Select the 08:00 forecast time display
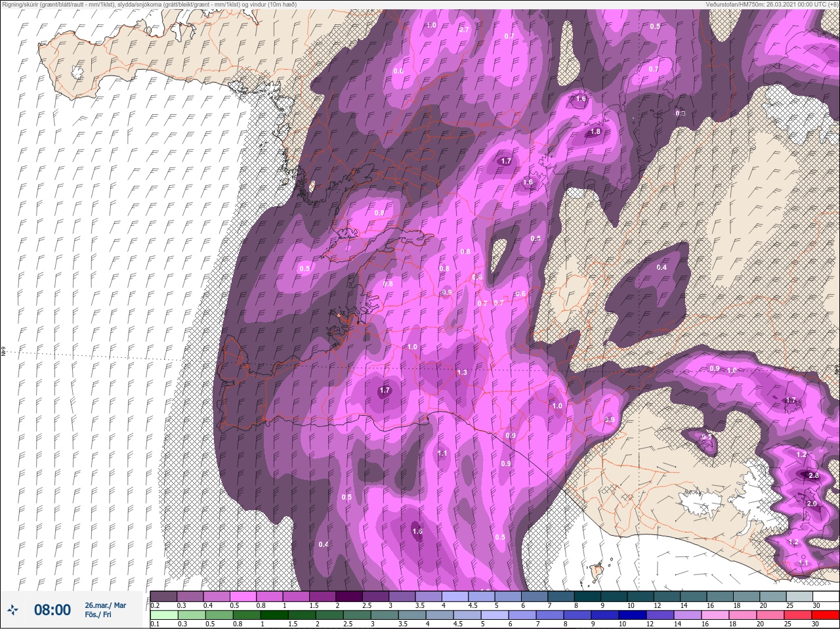Viewport: 840px width, 629px height. click(x=52, y=610)
